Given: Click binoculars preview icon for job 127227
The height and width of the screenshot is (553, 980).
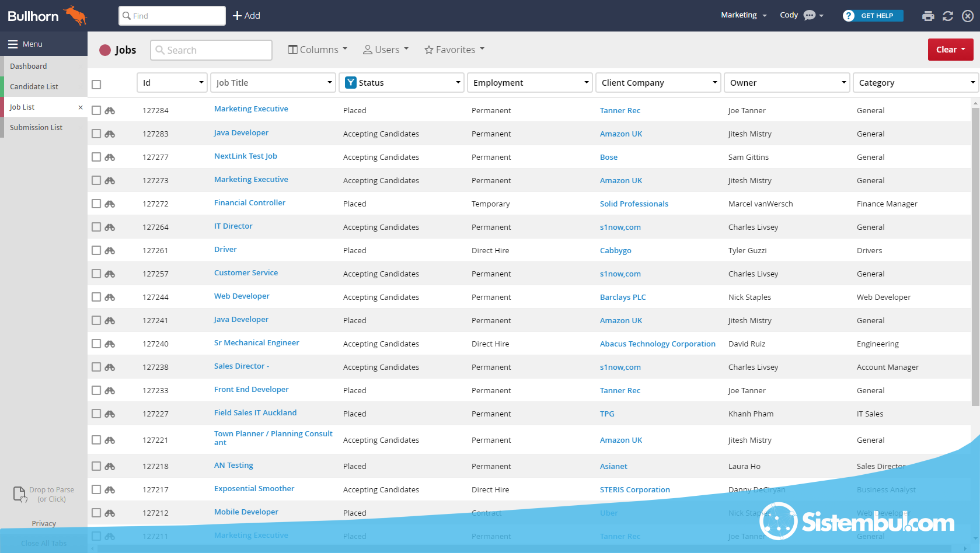Looking at the screenshot, I should (110, 414).
